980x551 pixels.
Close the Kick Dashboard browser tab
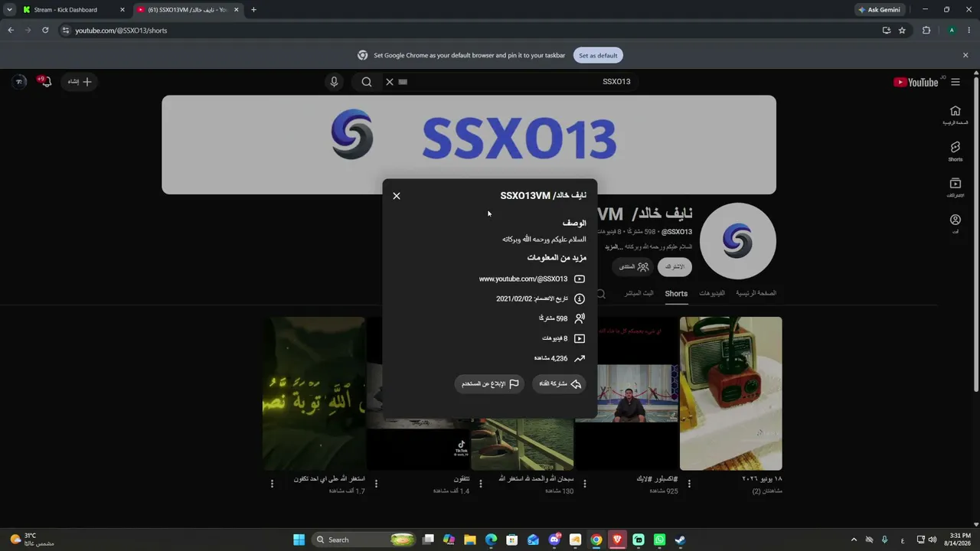(122, 10)
